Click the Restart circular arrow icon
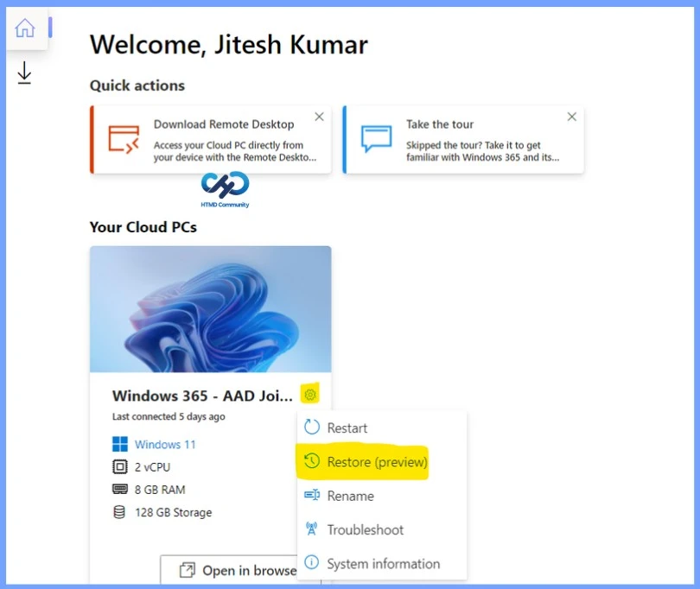Screen dimensions: 700x589 312,427
